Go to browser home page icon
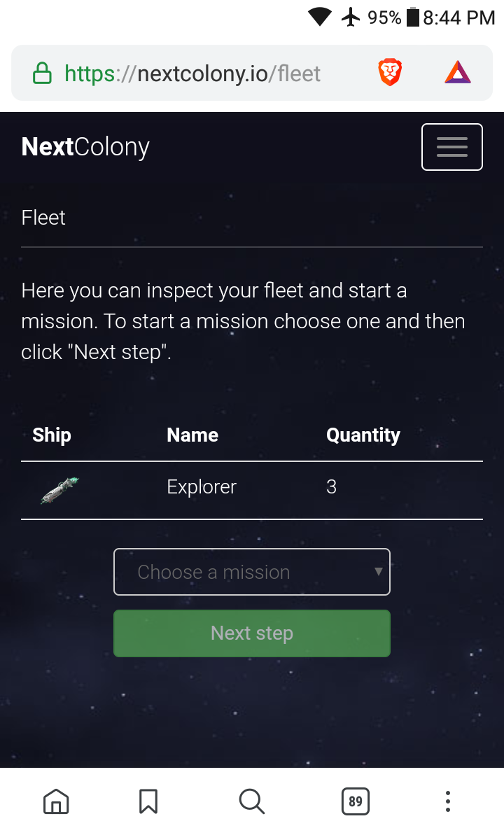This screenshot has width=504, height=835. (x=56, y=801)
